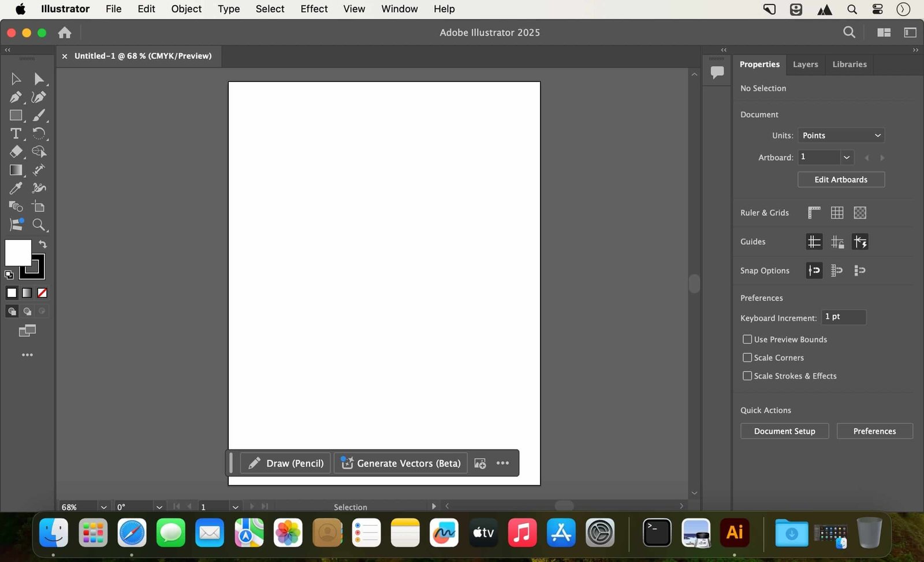Start drawing with the Draw (Pencil) contextual bar
Viewport: 924px width, 562px height.
285,463
